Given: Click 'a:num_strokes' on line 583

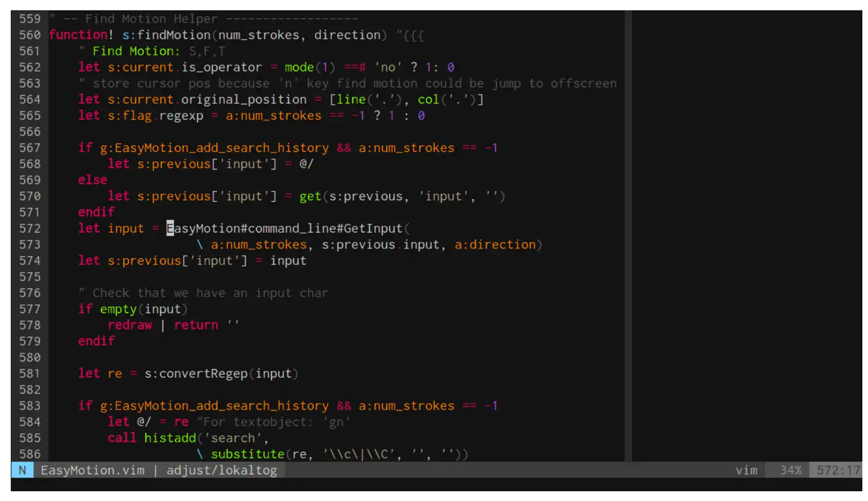Looking at the screenshot, I should point(406,406).
